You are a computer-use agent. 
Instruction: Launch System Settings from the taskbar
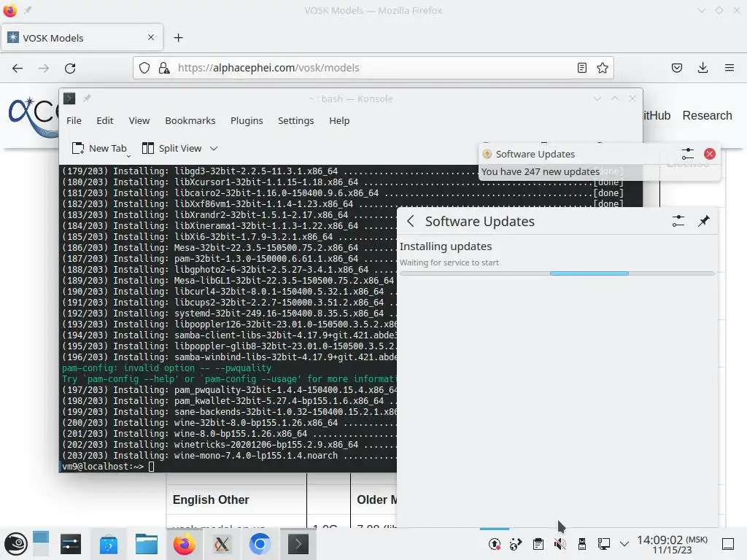click(71, 544)
